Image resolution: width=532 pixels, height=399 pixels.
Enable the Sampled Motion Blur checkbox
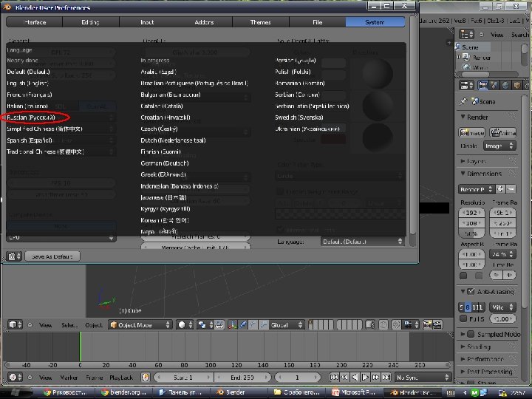coord(471,334)
